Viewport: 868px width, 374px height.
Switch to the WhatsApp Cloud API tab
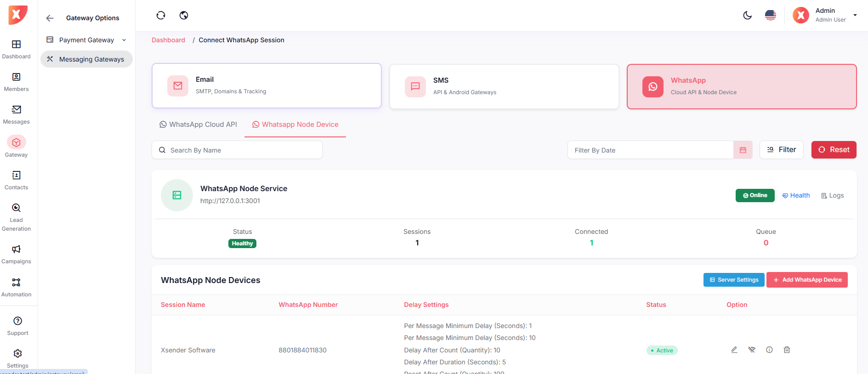(x=199, y=125)
